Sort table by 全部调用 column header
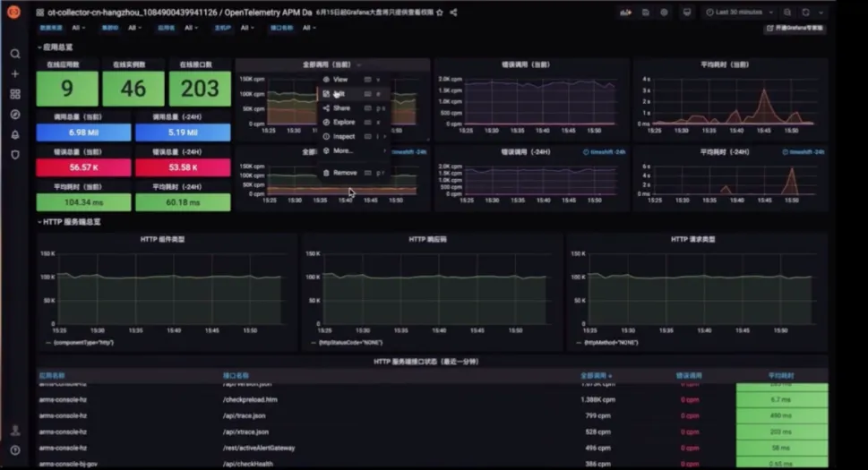Screen dimensions: 868x470 click(x=596, y=375)
